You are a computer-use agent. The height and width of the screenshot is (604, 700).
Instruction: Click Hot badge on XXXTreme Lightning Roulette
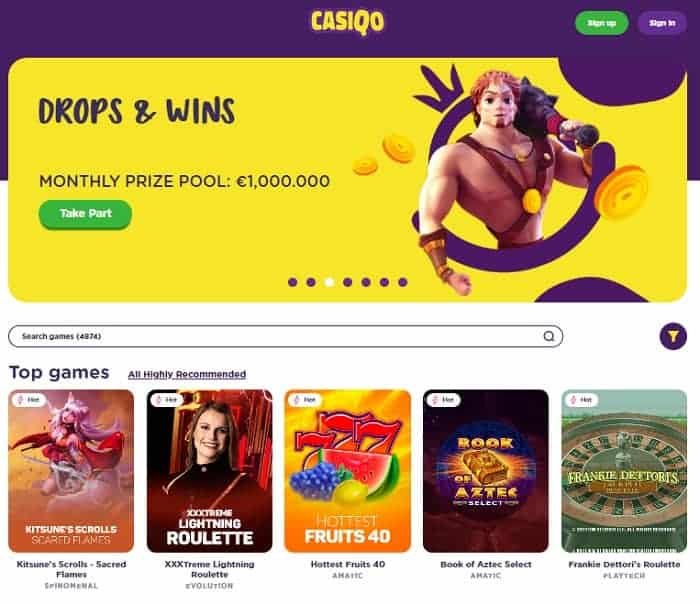[x=167, y=400]
